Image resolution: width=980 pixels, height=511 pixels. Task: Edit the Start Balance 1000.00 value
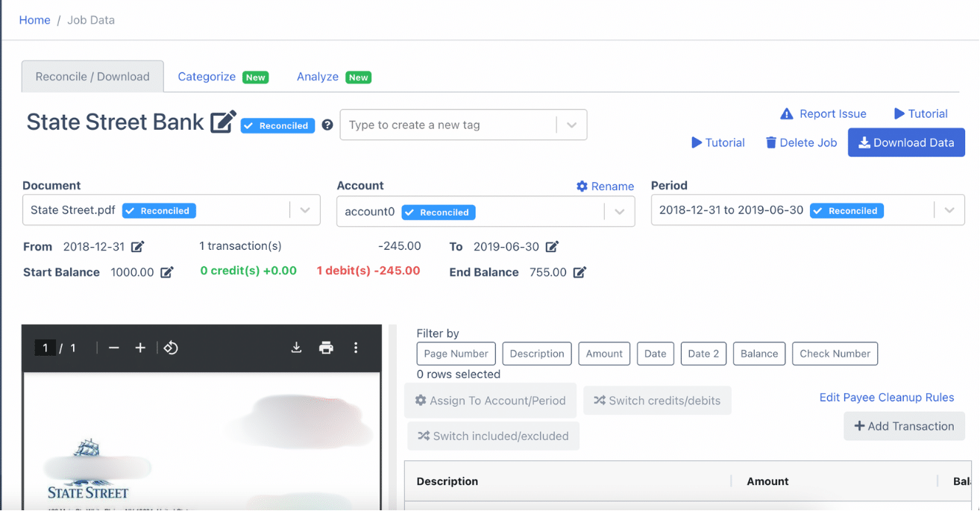(167, 272)
